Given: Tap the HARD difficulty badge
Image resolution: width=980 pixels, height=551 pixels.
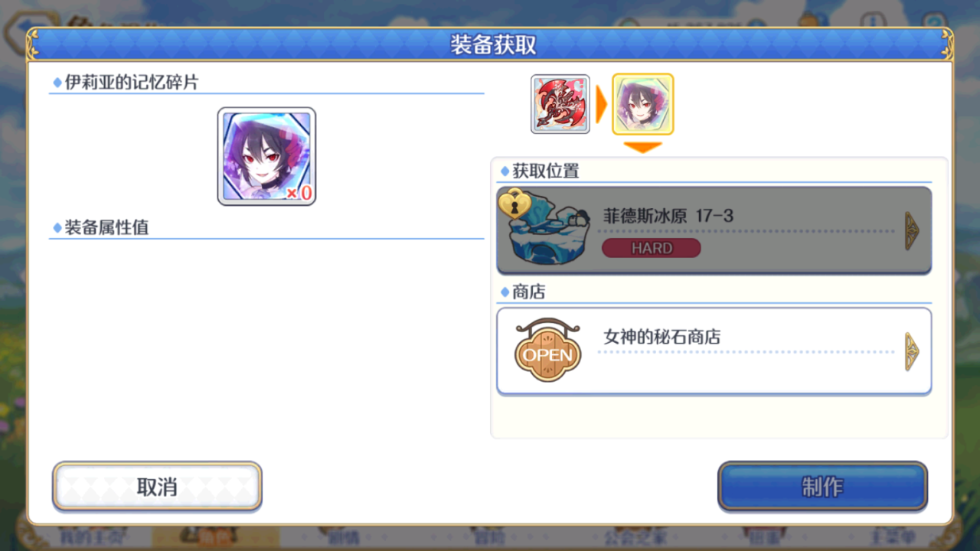Looking at the screenshot, I should [x=651, y=248].
